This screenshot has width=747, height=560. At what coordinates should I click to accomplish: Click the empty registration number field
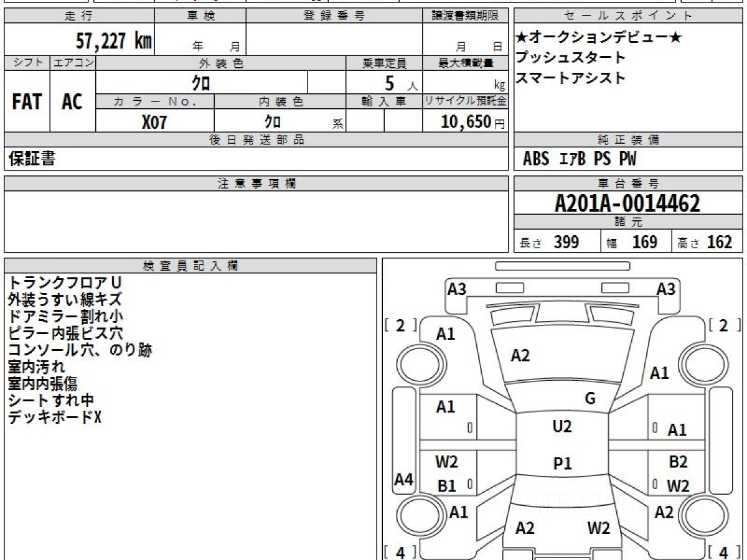tap(334, 39)
